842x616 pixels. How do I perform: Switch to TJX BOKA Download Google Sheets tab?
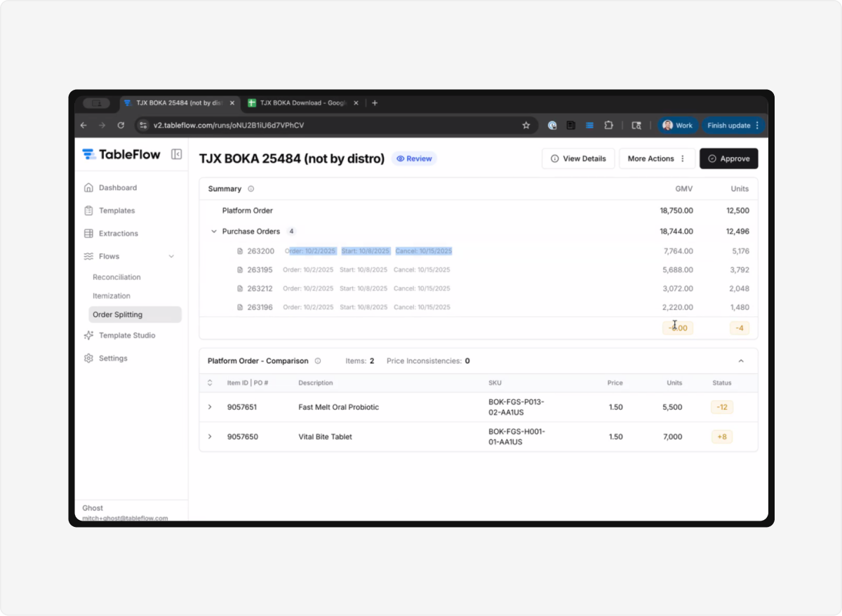point(302,103)
